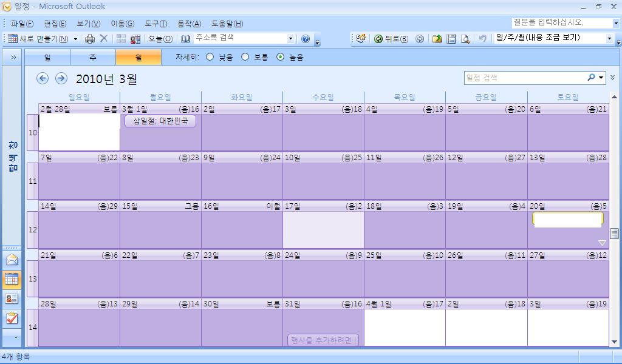Click the calendar scrollbar thumb

[x=615, y=234]
